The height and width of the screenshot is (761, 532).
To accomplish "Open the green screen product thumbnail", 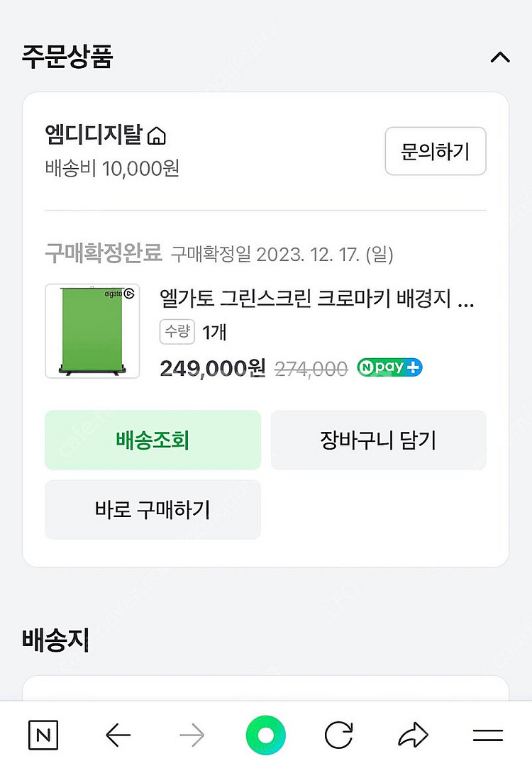I will [x=92, y=331].
